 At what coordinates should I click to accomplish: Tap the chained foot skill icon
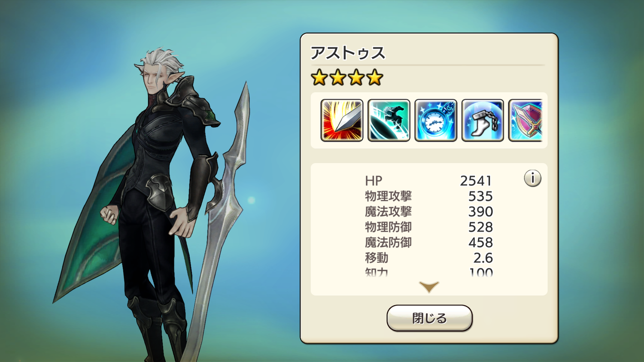483,120
